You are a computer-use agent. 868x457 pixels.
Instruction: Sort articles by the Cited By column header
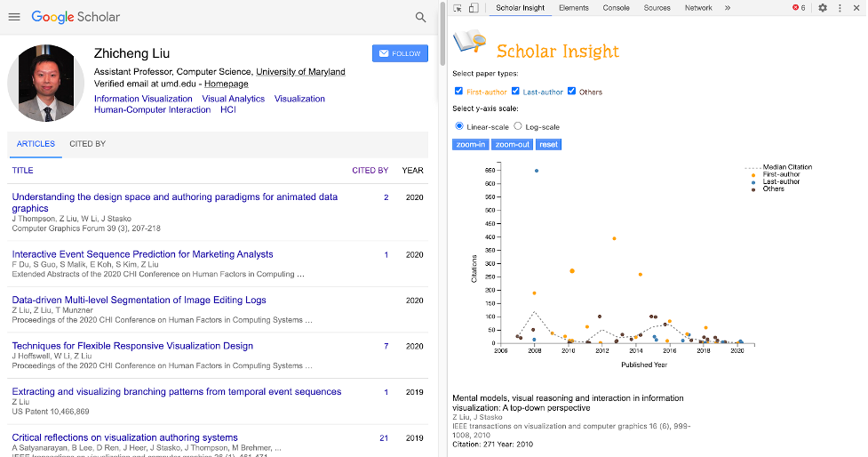370,170
